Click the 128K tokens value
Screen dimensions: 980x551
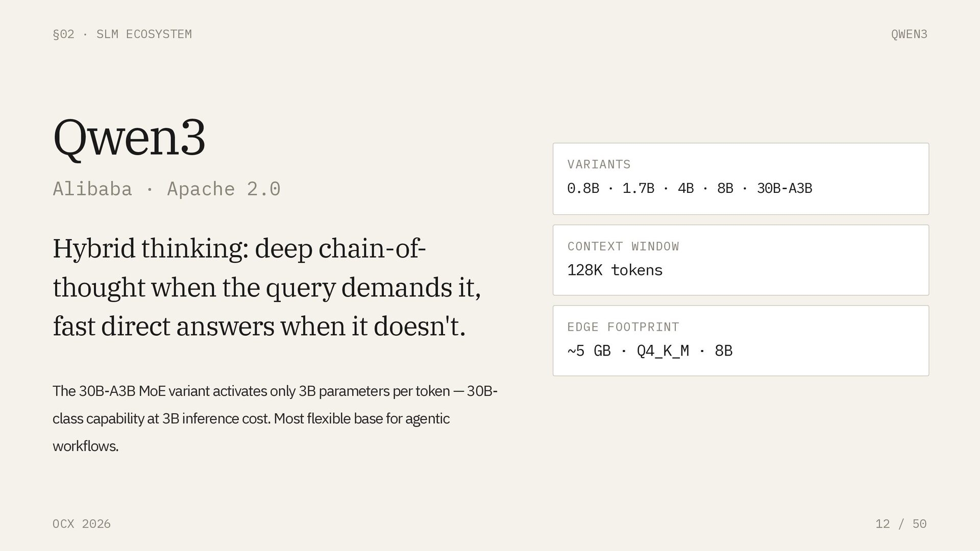click(615, 270)
